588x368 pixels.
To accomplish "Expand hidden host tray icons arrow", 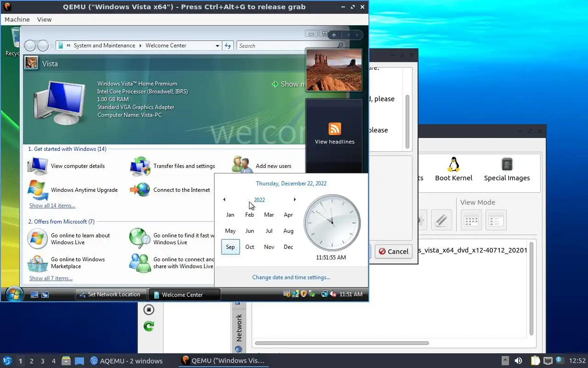I will pos(505,361).
